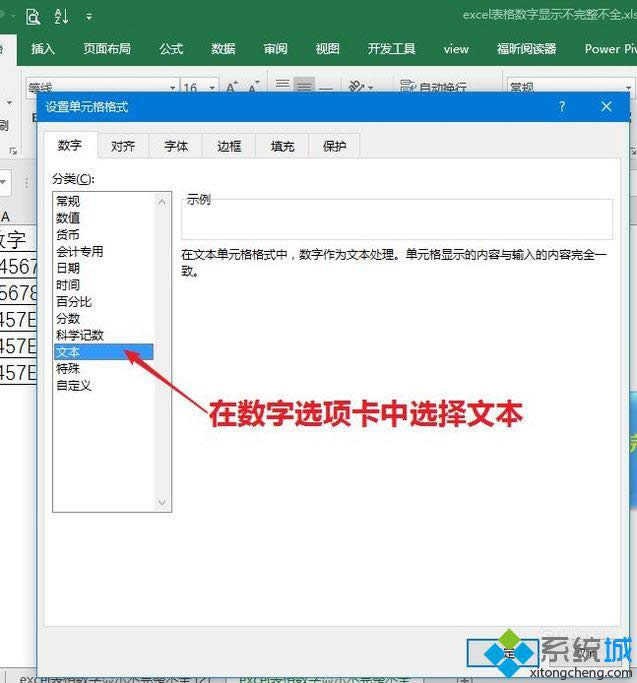The image size is (637, 683).
Task: Open the 插入 ribbon tab
Action: (x=43, y=48)
